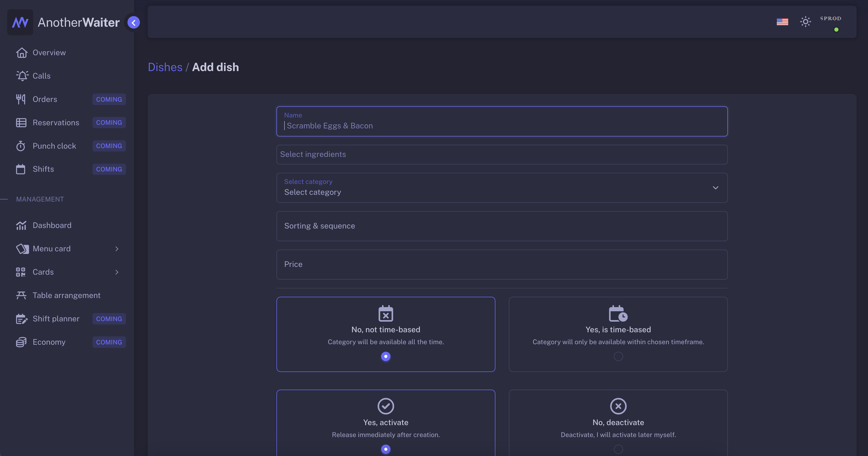Click the COMING badge next to Reservations
This screenshot has width=868, height=456.
coord(109,122)
